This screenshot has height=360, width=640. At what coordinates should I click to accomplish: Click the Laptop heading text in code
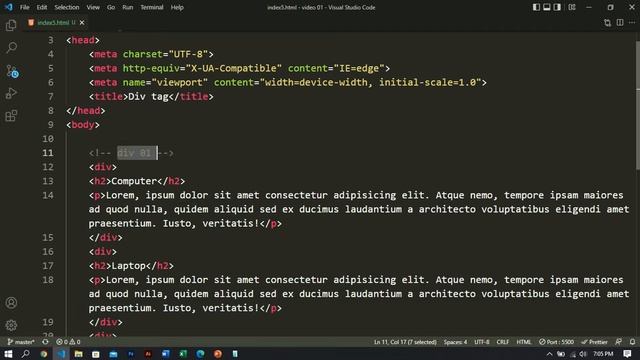[128, 266]
